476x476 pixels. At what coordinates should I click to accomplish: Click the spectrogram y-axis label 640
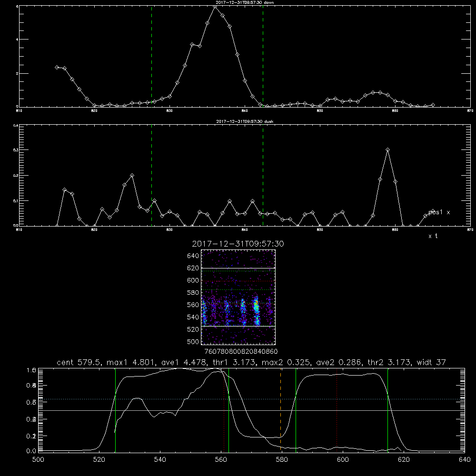(193, 256)
